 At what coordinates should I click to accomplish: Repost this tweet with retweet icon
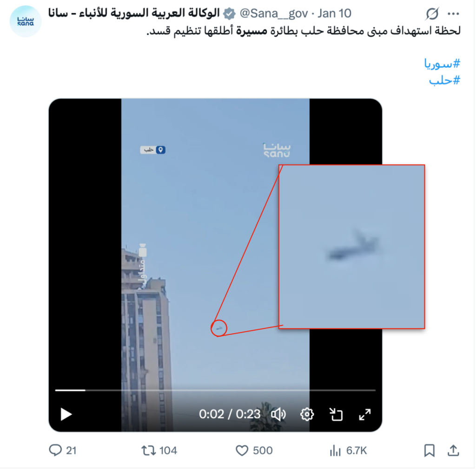(x=149, y=451)
